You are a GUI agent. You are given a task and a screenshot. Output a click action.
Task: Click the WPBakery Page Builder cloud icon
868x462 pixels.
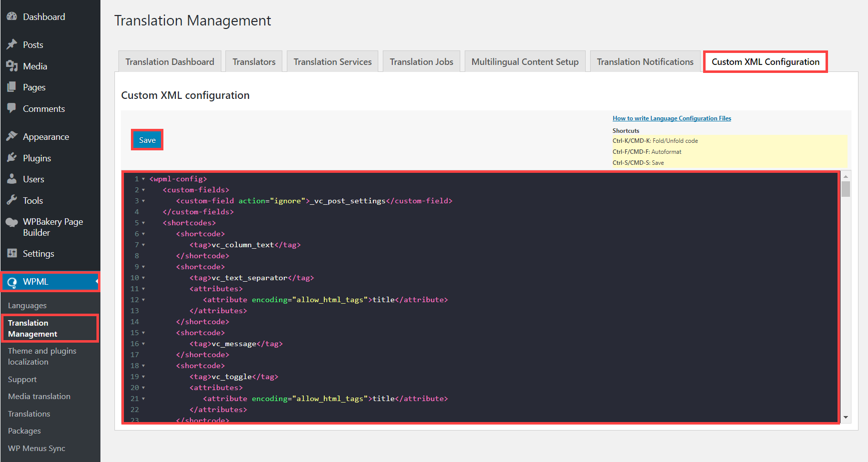click(x=12, y=222)
